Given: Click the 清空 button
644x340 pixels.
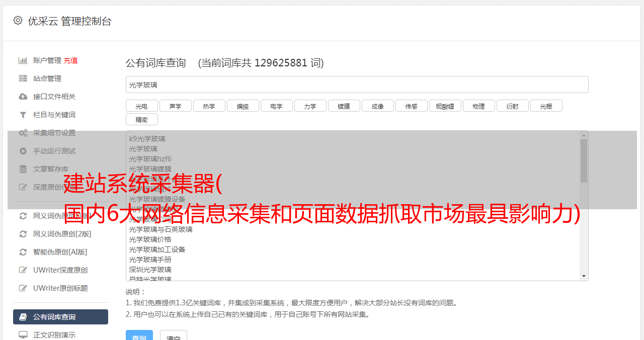Looking at the screenshot, I should [174, 336].
